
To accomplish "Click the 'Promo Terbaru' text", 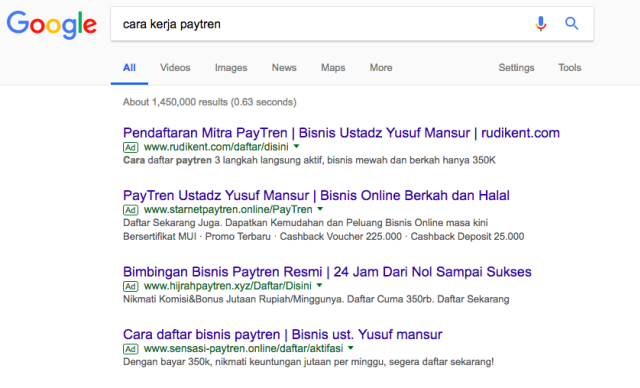I will point(238,237).
